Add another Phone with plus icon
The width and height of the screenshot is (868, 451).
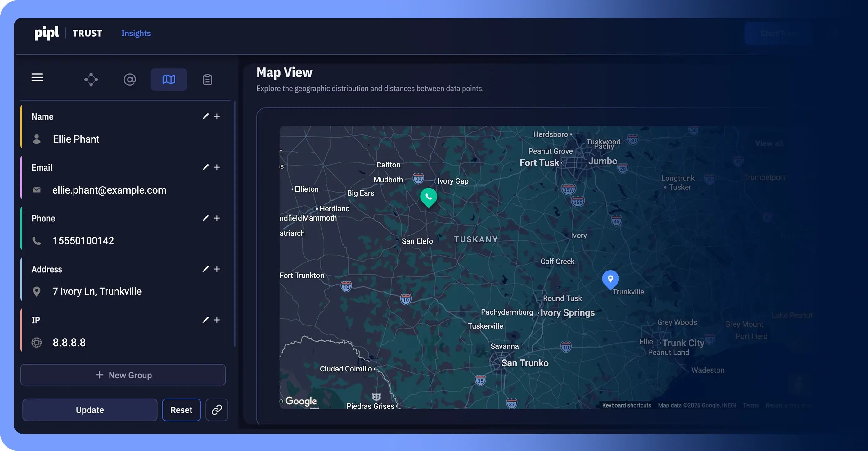(217, 218)
